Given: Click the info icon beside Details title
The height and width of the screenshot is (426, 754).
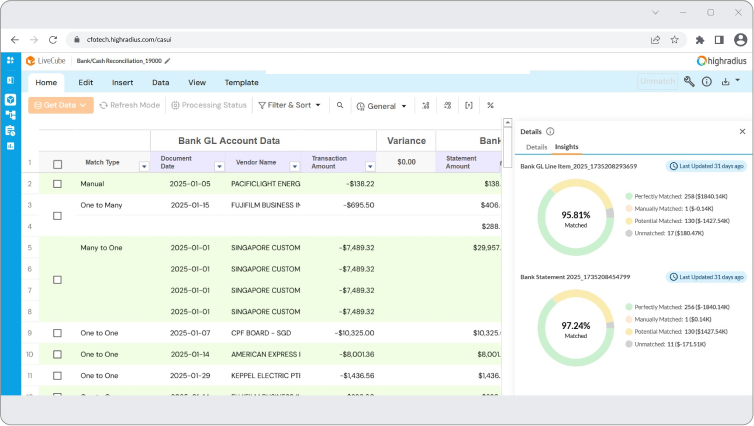Looking at the screenshot, I should (x=551, y=131).
